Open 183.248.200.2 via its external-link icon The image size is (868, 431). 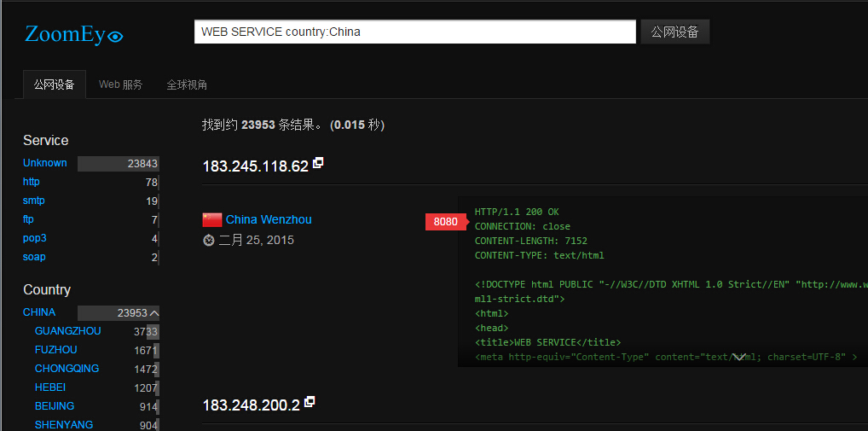[x=310, y=402]
